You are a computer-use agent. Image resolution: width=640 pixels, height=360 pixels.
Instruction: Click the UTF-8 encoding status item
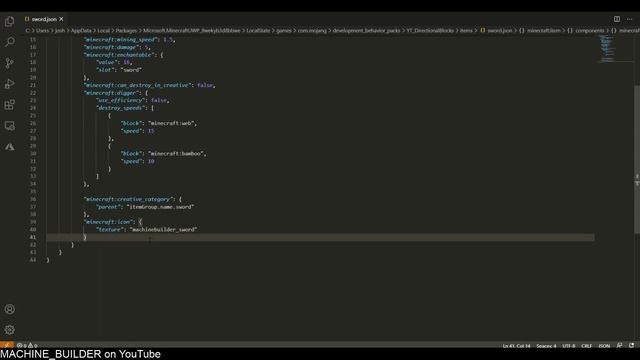point(569,346)
